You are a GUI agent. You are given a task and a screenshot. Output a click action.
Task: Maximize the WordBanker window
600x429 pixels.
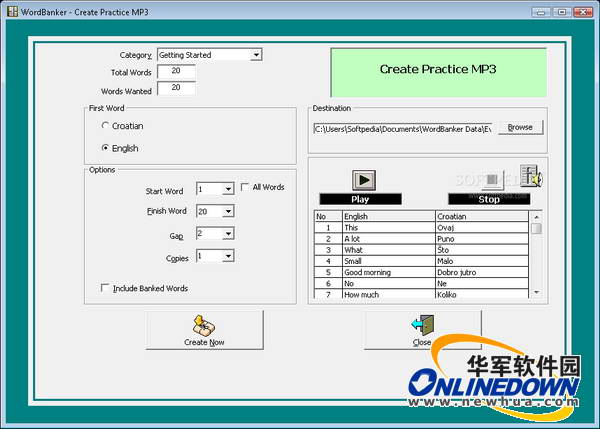pyautogui.click(x=562, y=12)
